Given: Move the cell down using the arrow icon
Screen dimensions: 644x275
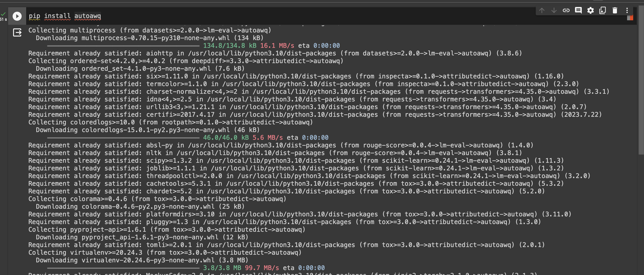Looking at the screenshot, I should click(x=554, y=10).
